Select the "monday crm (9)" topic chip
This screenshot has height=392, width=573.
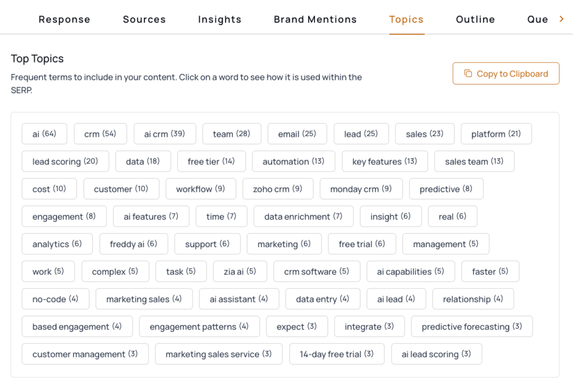(361, 189)
